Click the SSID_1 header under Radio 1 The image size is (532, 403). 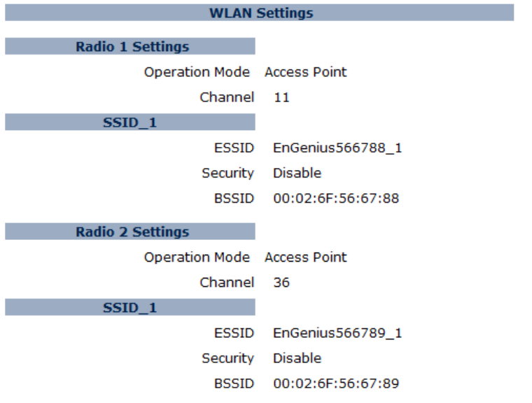[x=130, y=122]
